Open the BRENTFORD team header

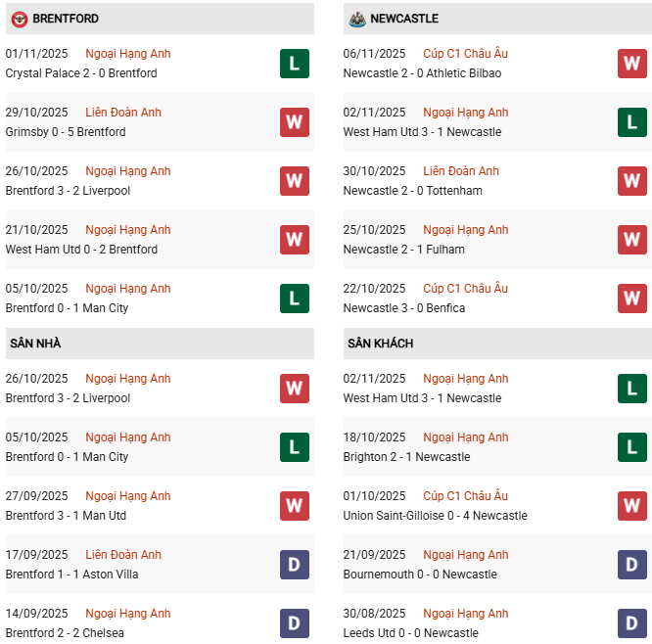66,19
